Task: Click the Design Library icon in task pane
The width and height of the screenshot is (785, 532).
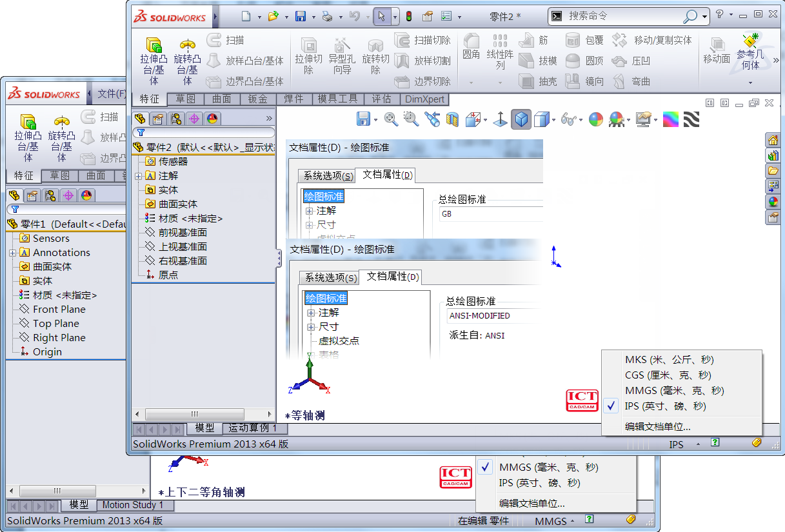Action: [773, 155]
